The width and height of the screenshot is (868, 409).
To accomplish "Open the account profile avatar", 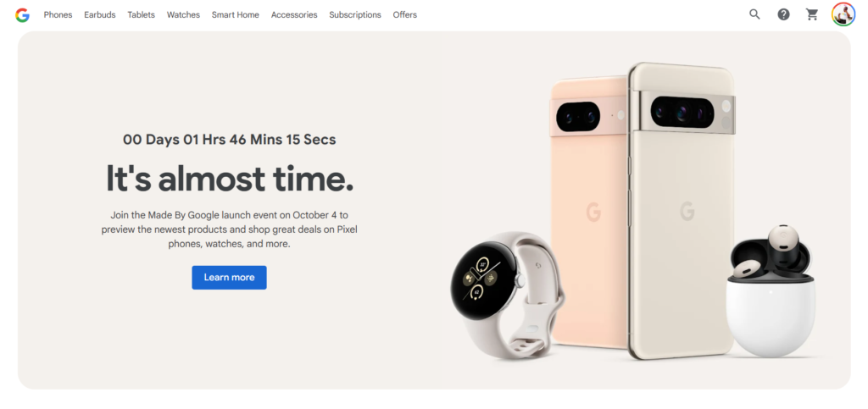I will (843, 14).
